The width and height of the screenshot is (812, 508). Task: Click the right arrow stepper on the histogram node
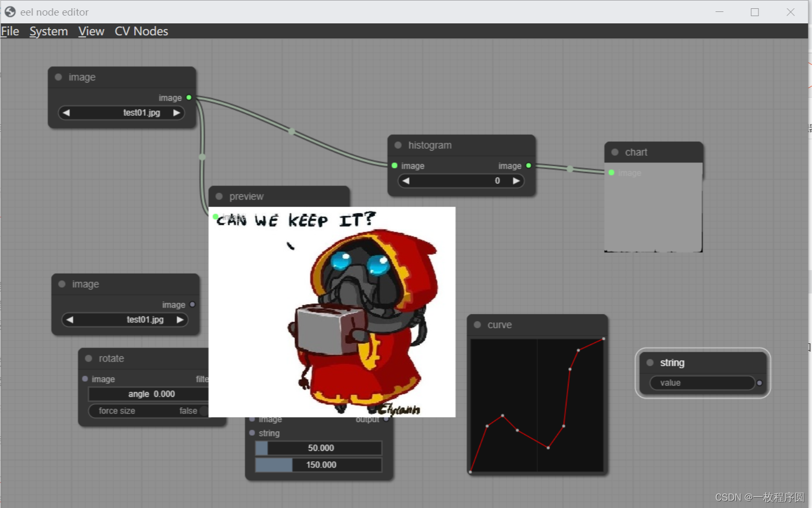point(515,181)
